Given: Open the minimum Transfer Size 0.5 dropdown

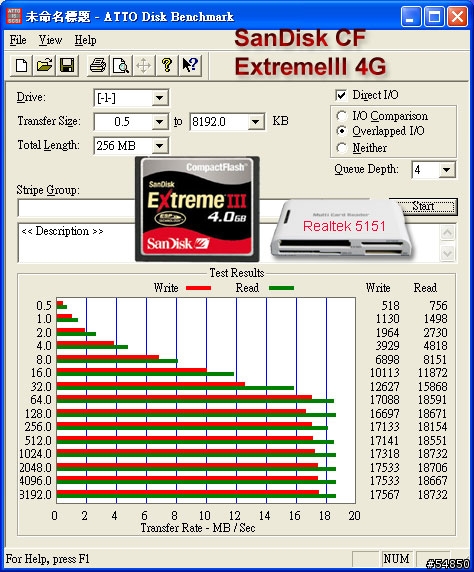Looking at the screenshot, I should tap(159, 121).
